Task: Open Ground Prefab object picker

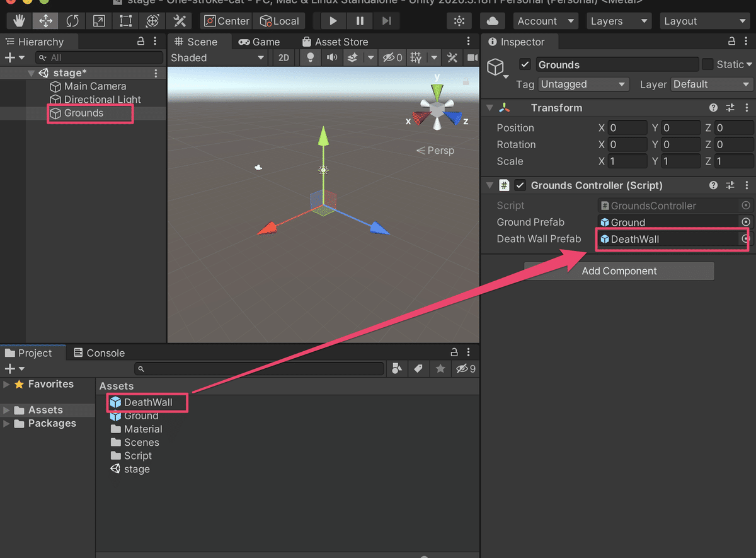Action: click(x=746, y=222)
